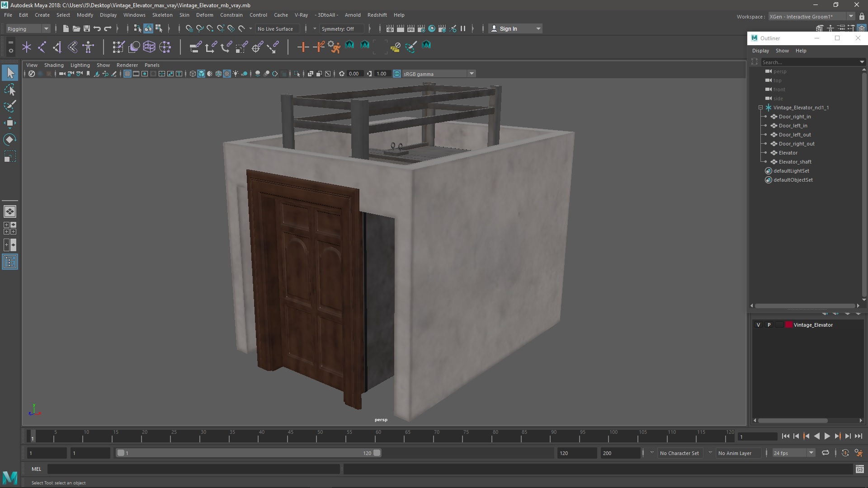Toggle visibility of Elevator node
The width and height of the screenshot is (868, 488).
(x=765, y=153)
